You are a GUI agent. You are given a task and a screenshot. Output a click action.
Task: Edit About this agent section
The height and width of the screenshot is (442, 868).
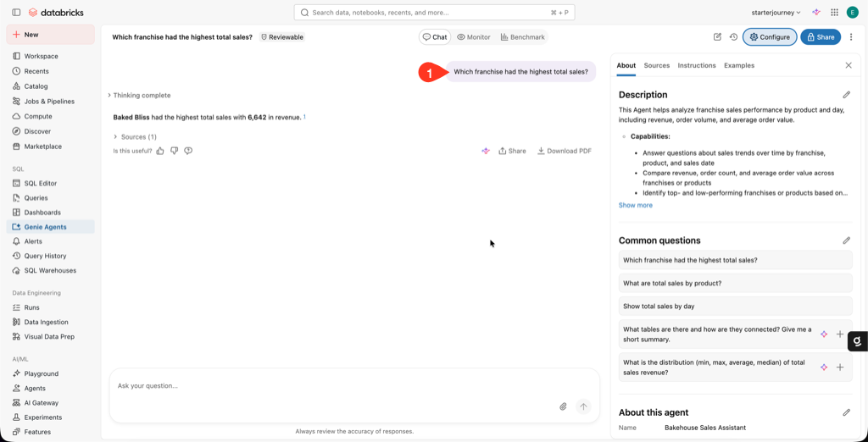point(847,412)
